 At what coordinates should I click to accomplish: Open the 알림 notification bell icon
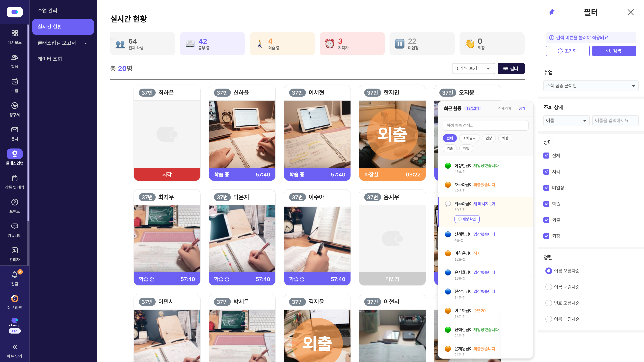pyautogui.click(x=14, y=275)
